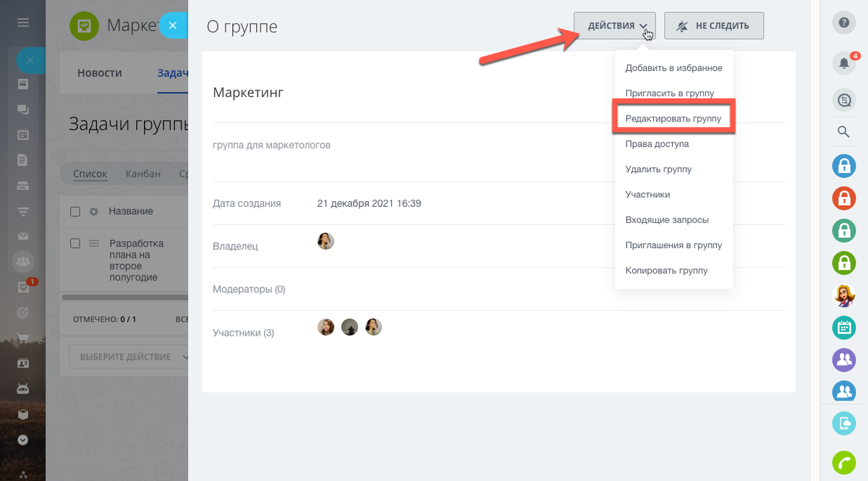868x481 pixels.
Task: Click the Название column header
Action: click(x=131, y=211)
